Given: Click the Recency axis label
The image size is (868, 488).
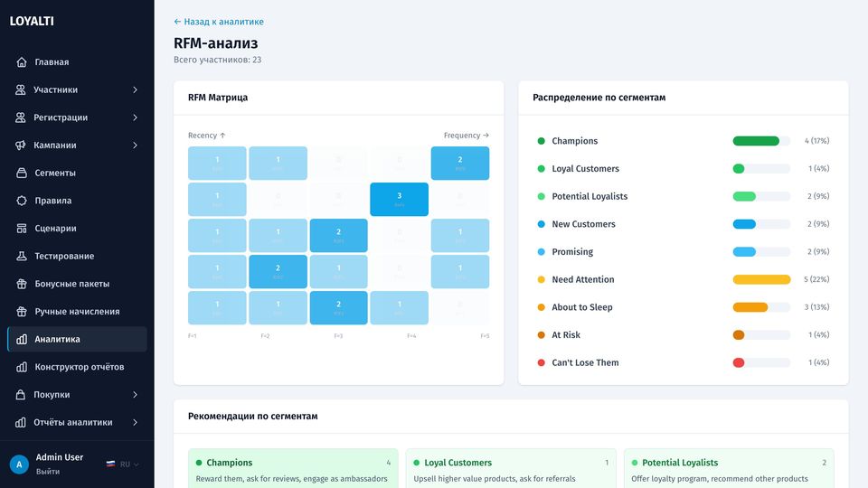Looking at the screenshot, I should pyautogui.click(x=206, y=135).
